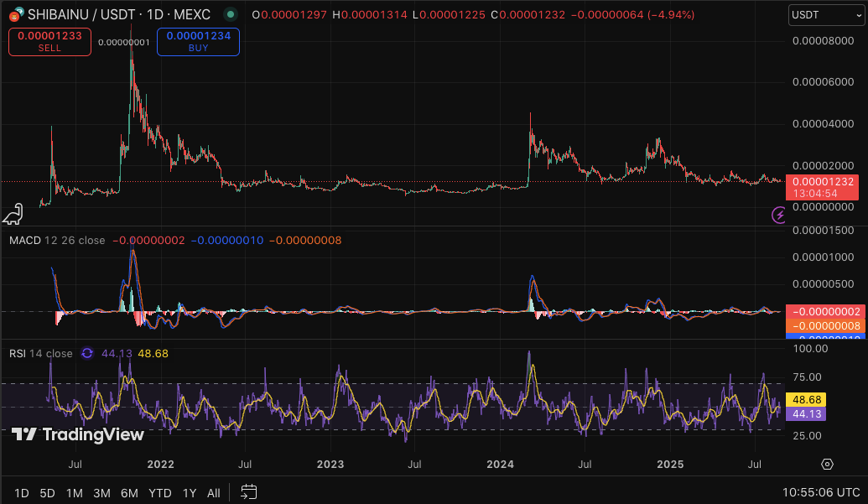Click the RSI refresh circle icon

pyautogui.click(x=87, y=353)
